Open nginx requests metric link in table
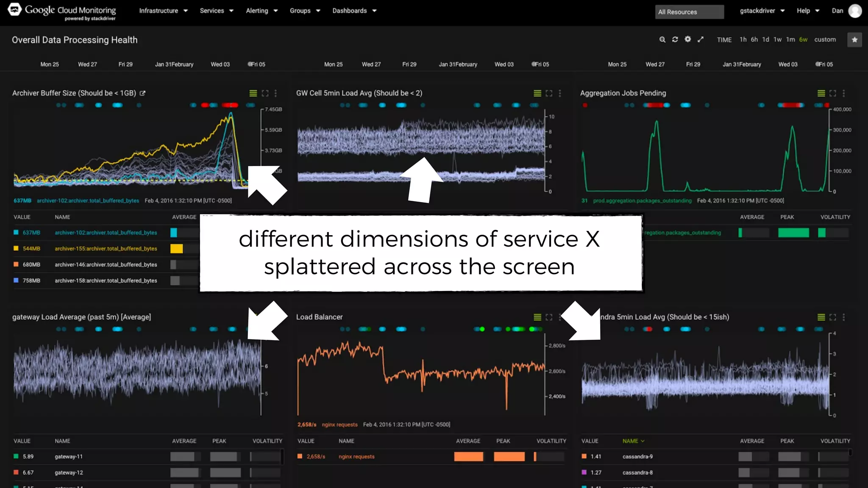The image size is (868, 488). pyautogui.click(x=356, y=457)
